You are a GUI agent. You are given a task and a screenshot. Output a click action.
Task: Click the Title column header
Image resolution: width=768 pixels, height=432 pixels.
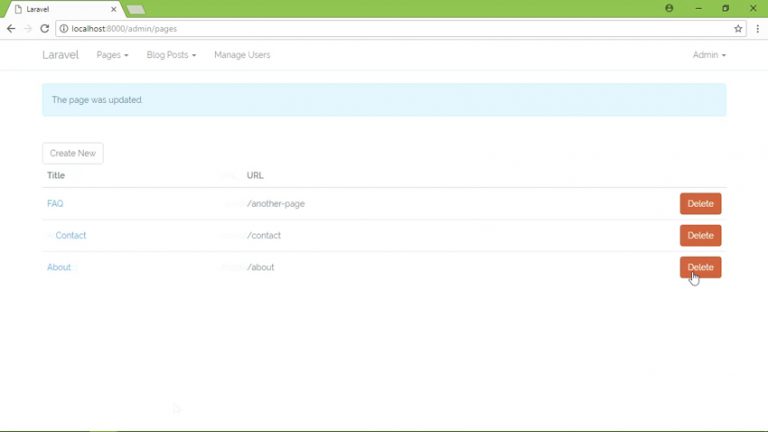(56, 175)
